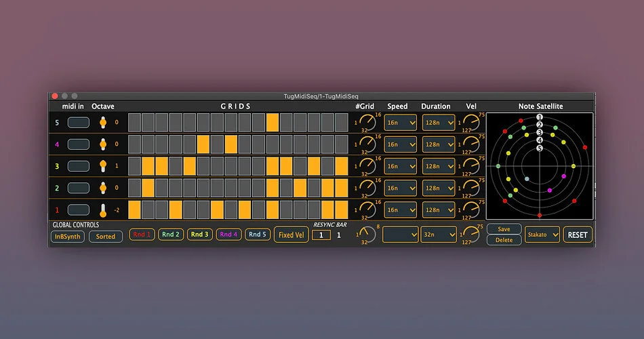Viewport: 644px width, 339px height.
Task: Randomize row 1 with Rnd 1
Action: [x=142, y=234]
